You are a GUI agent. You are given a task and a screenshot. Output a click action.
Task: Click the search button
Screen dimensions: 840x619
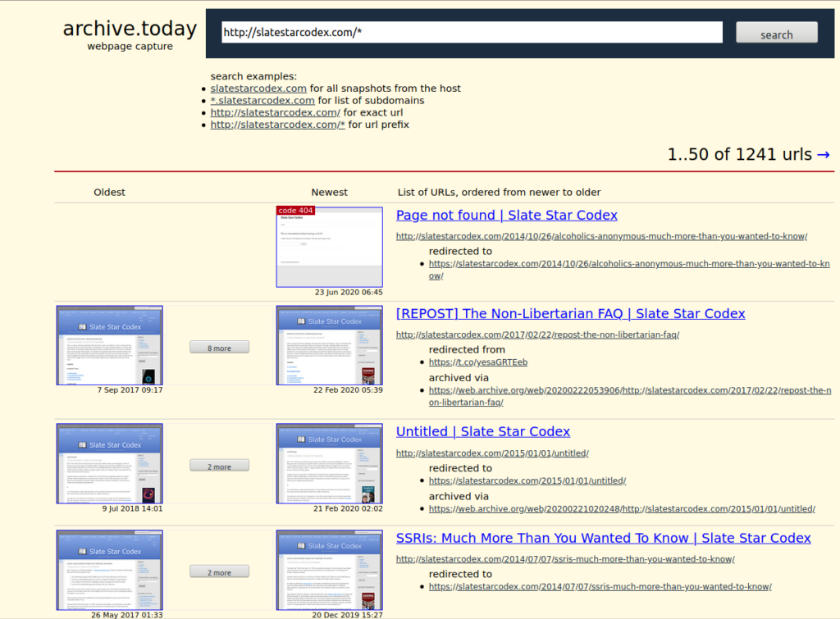(776, 33)
